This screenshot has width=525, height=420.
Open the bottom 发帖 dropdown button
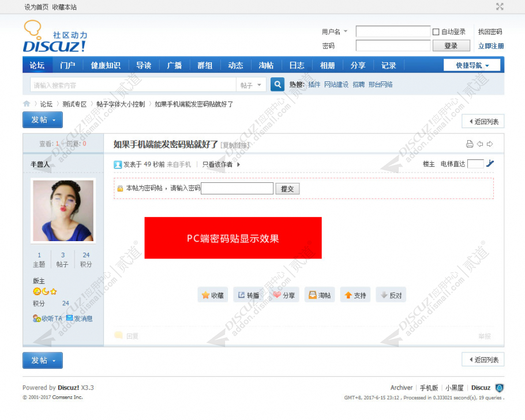(43, 360)
